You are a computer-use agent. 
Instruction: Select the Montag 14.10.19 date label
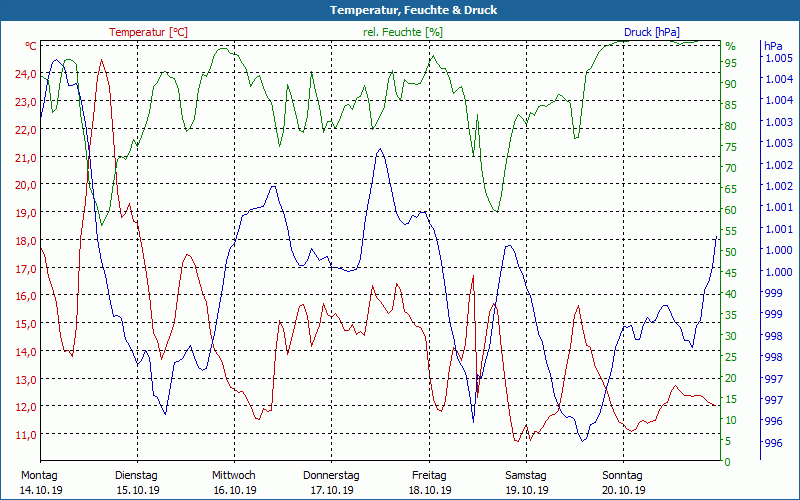tap(40, 482)
